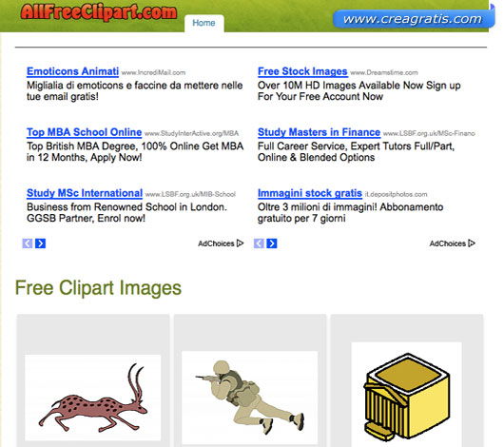Screen dimensions: 504x447
Task: Click the right AdChoices icon
Action: [472, 243]
